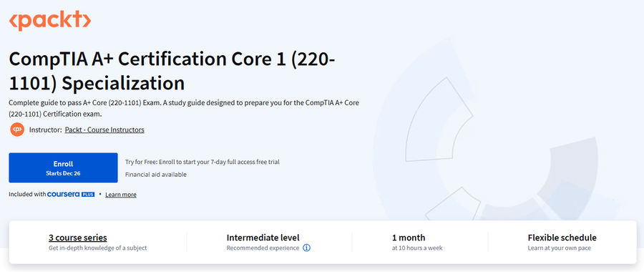Open Packt - Course Instructors link
The image size is (644, 272).
104,130
